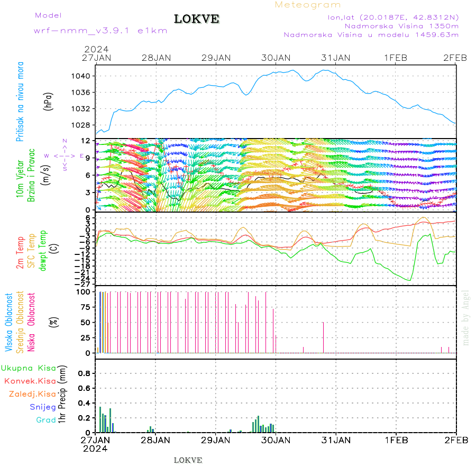This screenshot has height=476, width=476.
Task: Click the "27JAN" label on the top date axis
Action: 97,58
